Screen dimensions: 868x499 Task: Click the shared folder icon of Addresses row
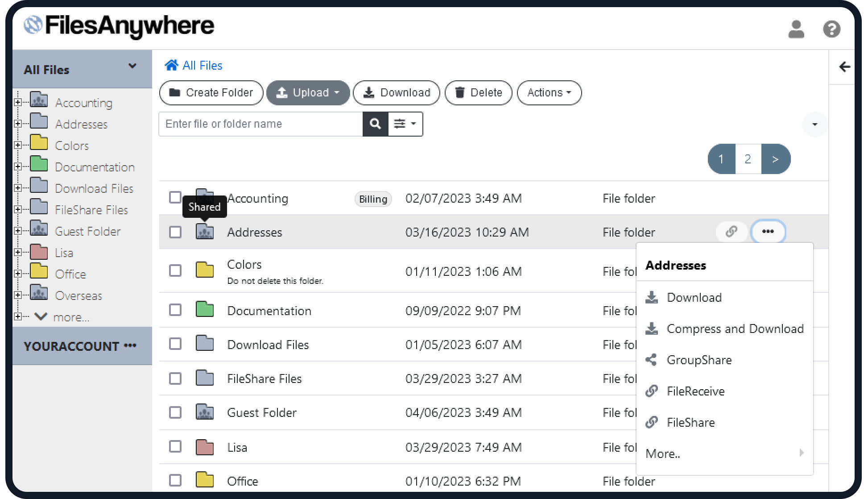point(205,232)
